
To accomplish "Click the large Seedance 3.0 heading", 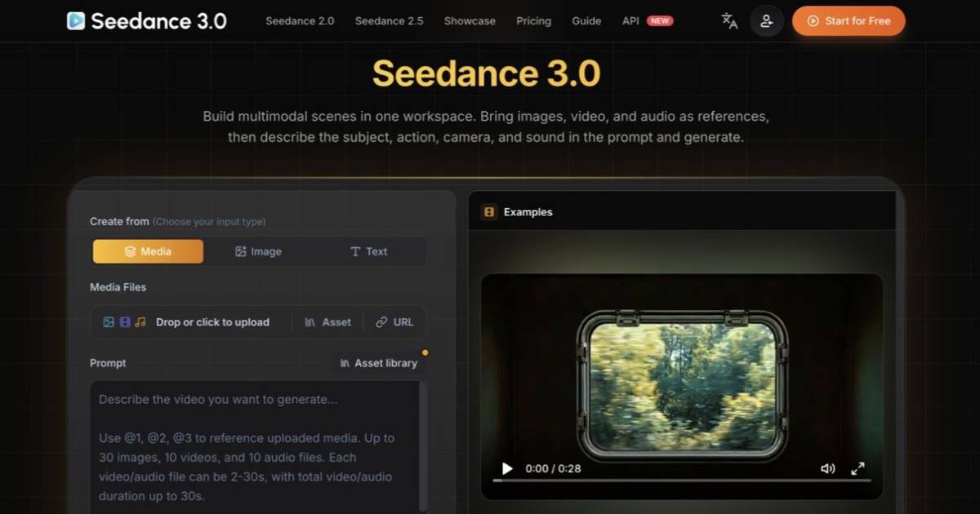I will [x=486, y=73].
